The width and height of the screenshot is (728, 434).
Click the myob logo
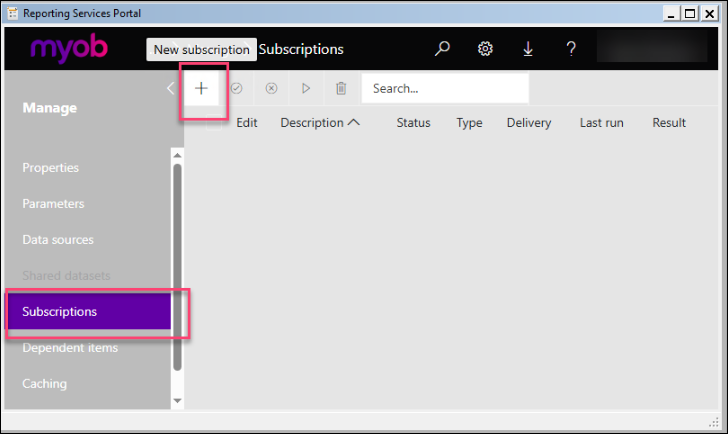tap(71, 49)
